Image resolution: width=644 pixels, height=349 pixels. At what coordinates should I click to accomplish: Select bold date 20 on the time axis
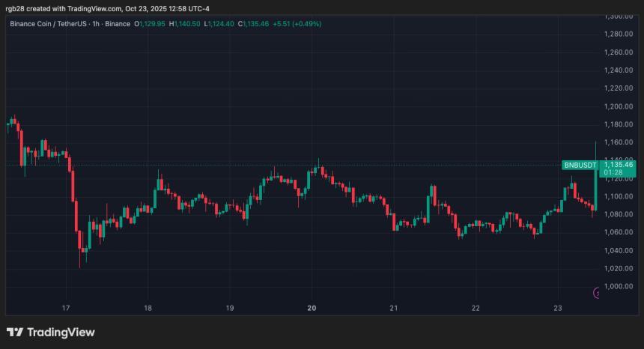pyautogui.click(x=312, y=308)
